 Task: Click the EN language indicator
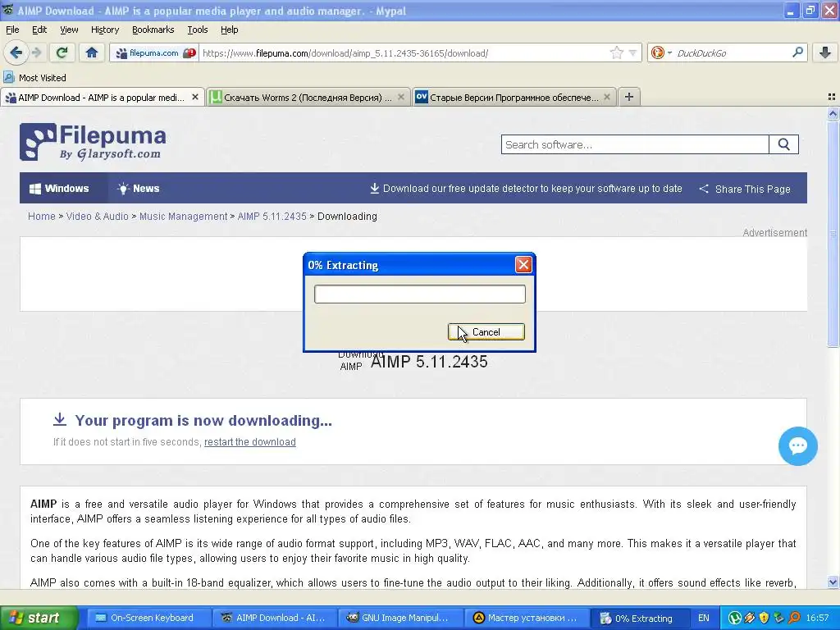tap(703, 618)
